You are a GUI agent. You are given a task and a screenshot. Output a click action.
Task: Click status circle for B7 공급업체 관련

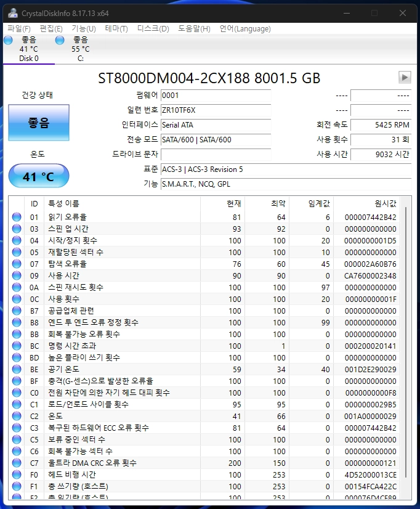pos(17,311)
